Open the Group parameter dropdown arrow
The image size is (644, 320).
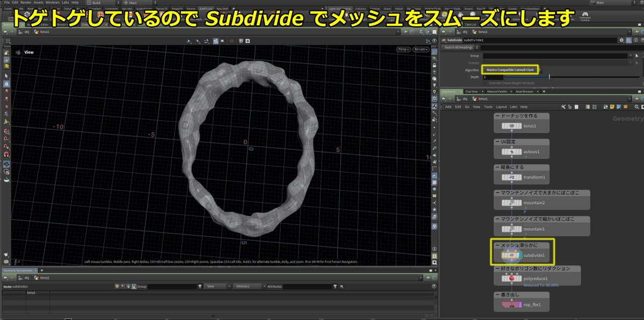(630, 55)
